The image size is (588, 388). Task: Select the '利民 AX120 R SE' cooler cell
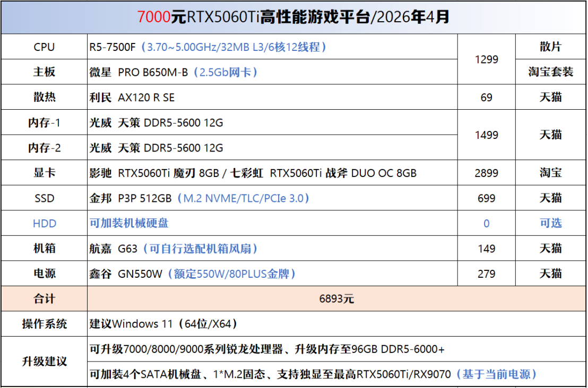272,97
